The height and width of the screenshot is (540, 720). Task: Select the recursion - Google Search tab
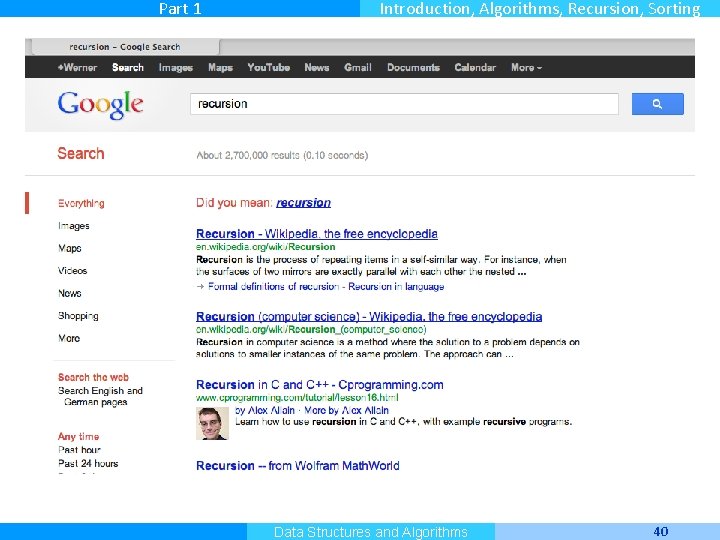tap(125, 47)
